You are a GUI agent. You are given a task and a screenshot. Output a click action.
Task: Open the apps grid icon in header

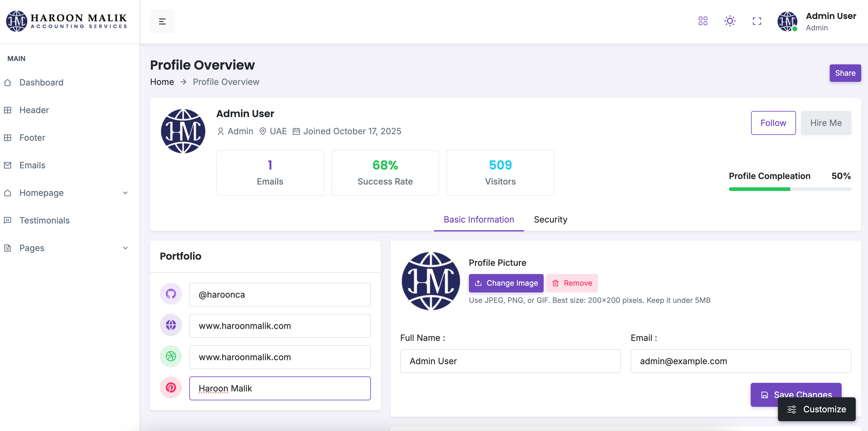703,21
